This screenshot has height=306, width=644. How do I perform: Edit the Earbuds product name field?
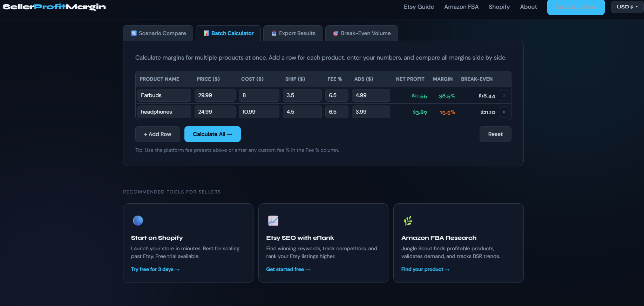(x=164, y=95)
